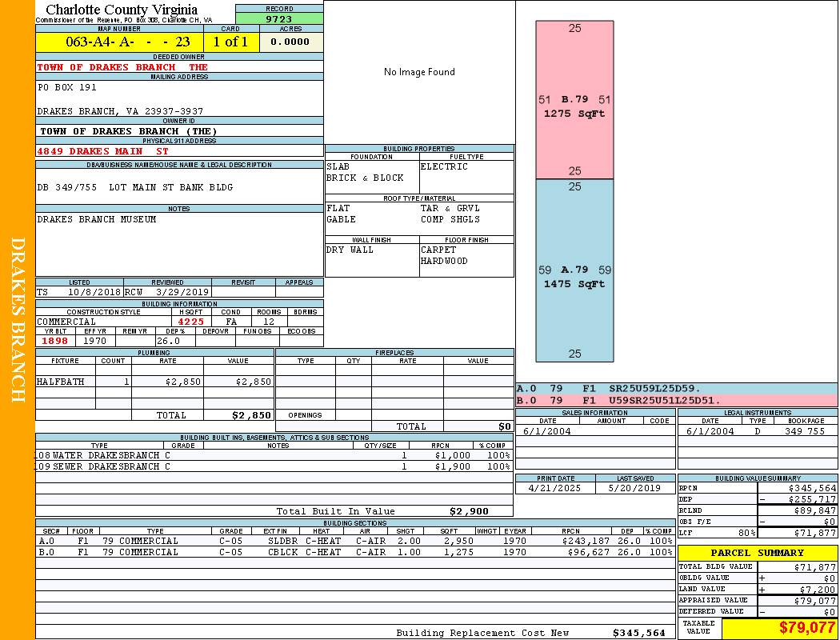Click the yellow Parcel Summary header
This screenshot has height=640, width=840.
(757, 553)
